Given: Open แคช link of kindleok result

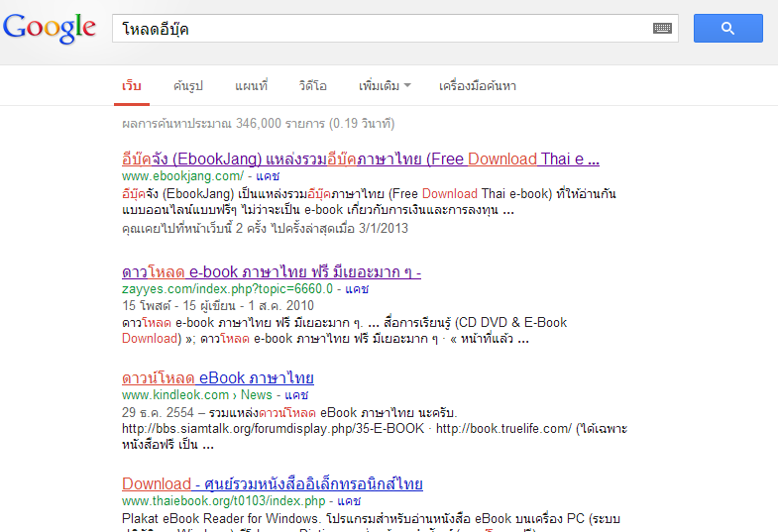Looking at the screenshot, I should [296, 395].
